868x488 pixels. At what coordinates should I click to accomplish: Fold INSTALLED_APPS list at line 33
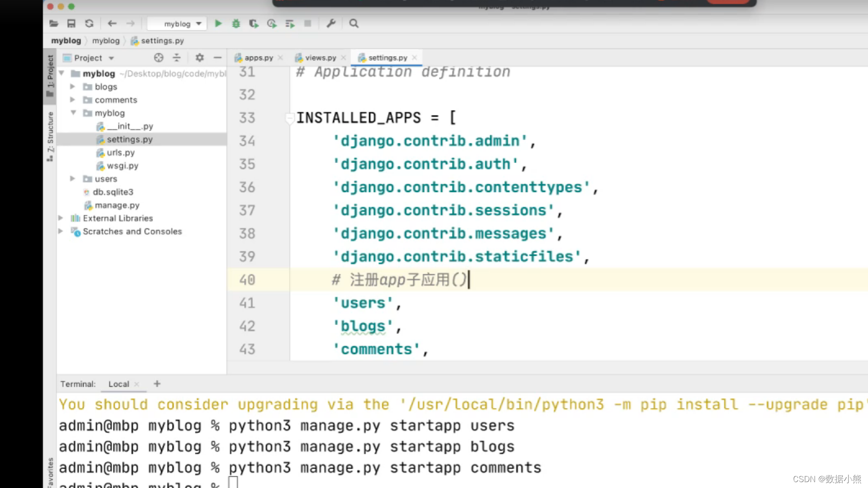click(290, 118)
